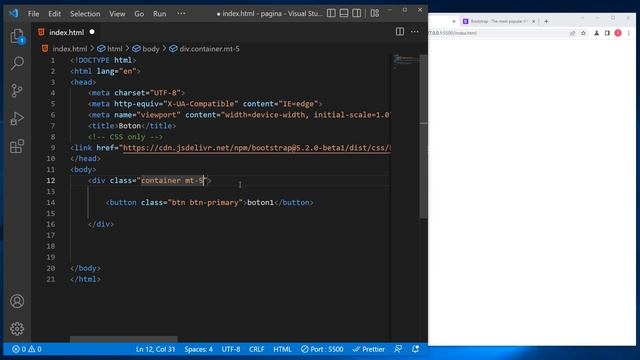Change the UTF-8 encoding

click(x=231, y=349)
